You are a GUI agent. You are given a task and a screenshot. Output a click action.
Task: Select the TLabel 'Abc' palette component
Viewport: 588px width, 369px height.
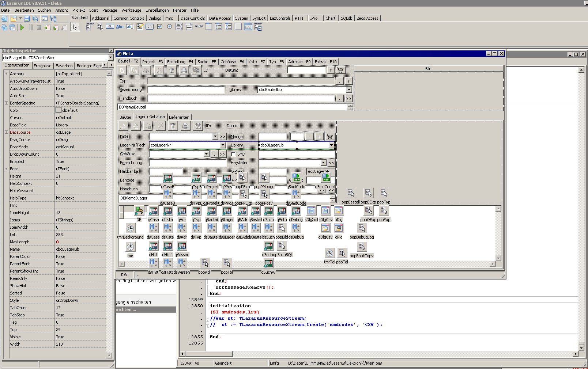120,27
